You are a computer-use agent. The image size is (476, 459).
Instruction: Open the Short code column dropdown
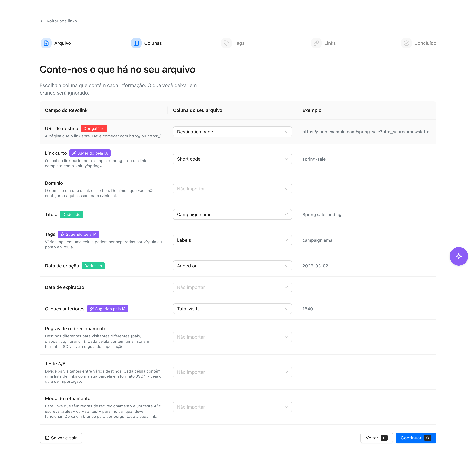(x=232, y=159)
